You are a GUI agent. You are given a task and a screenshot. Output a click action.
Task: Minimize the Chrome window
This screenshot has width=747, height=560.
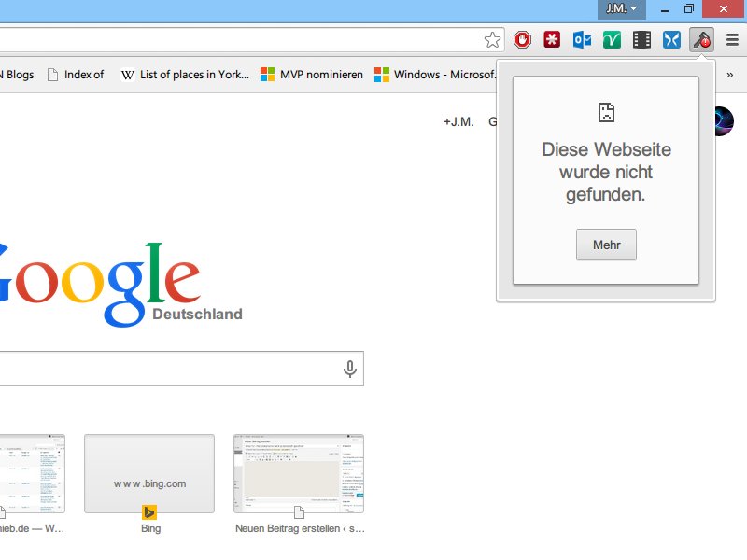coord(665,9)
